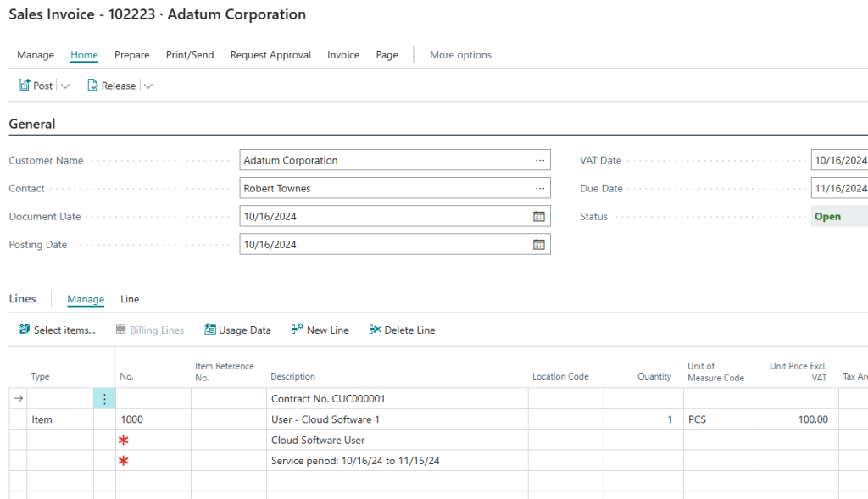Screen dimensions: 868x499
Task: Click More options link
Action: tap(460, 55)
